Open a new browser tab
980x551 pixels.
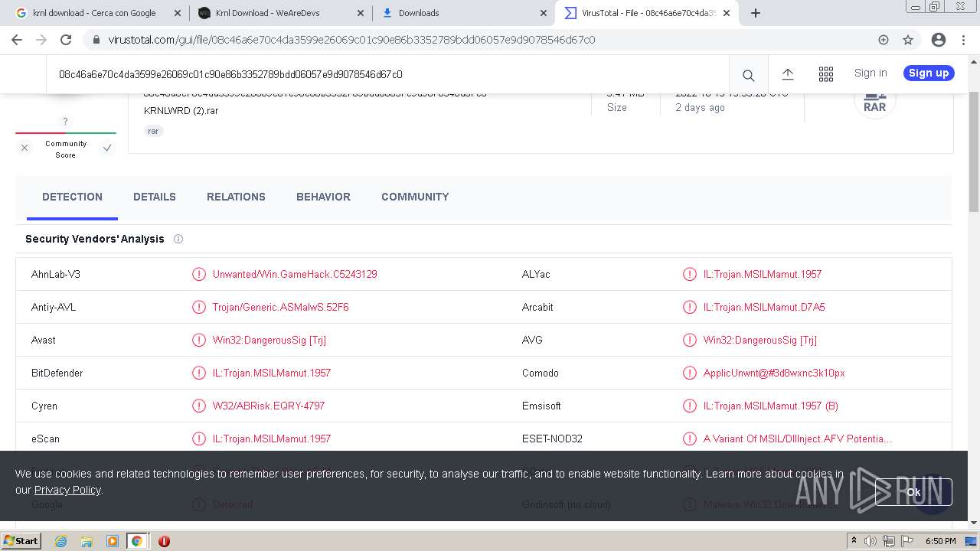(756, 13)
